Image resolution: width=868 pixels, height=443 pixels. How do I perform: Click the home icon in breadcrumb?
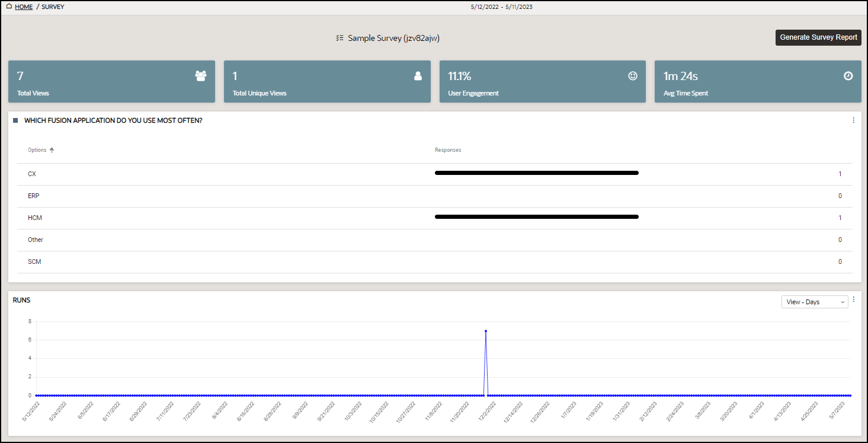9,7
